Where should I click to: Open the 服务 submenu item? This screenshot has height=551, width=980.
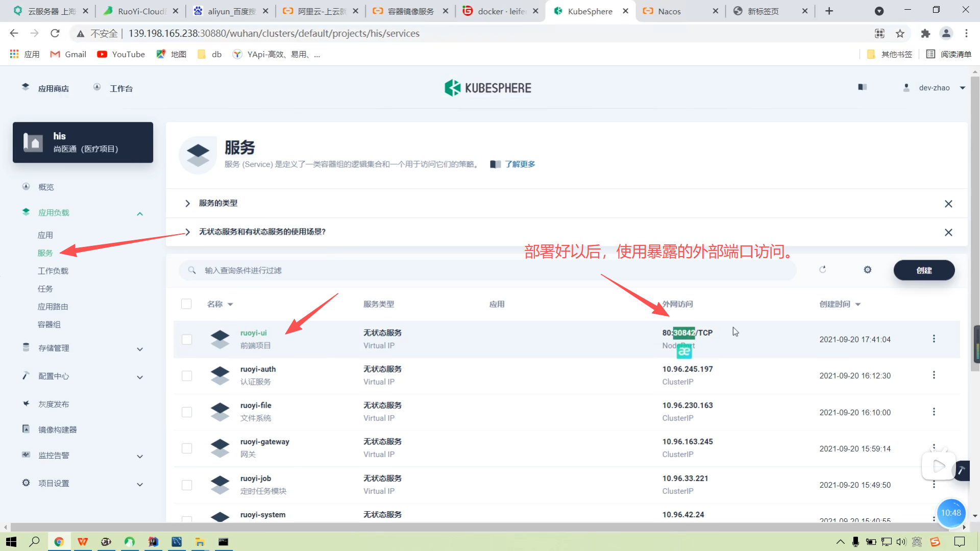45,253
